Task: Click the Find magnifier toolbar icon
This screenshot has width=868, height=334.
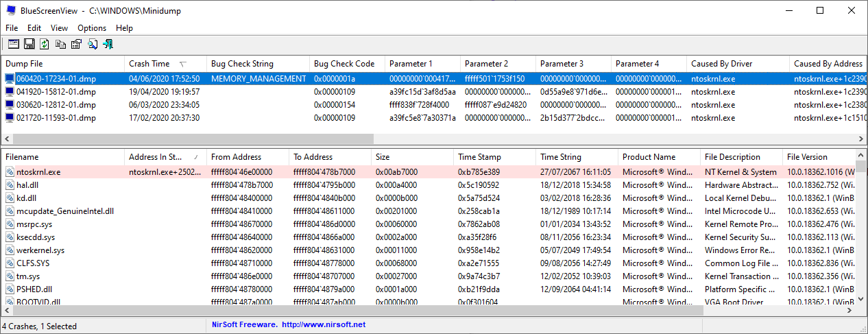Action: [x=92, y=45]
